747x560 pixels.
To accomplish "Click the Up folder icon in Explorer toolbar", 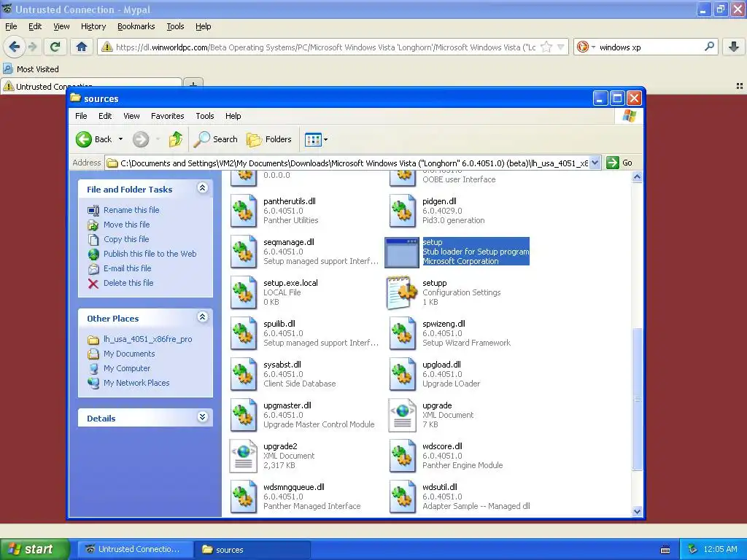I will (x=175, y=139).
